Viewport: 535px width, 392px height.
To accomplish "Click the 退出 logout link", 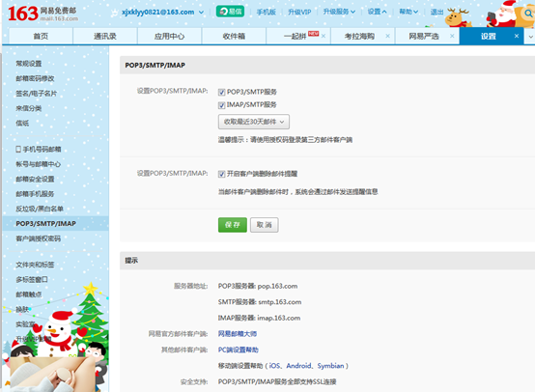I will pyautogui.click(x=436, y=12).
